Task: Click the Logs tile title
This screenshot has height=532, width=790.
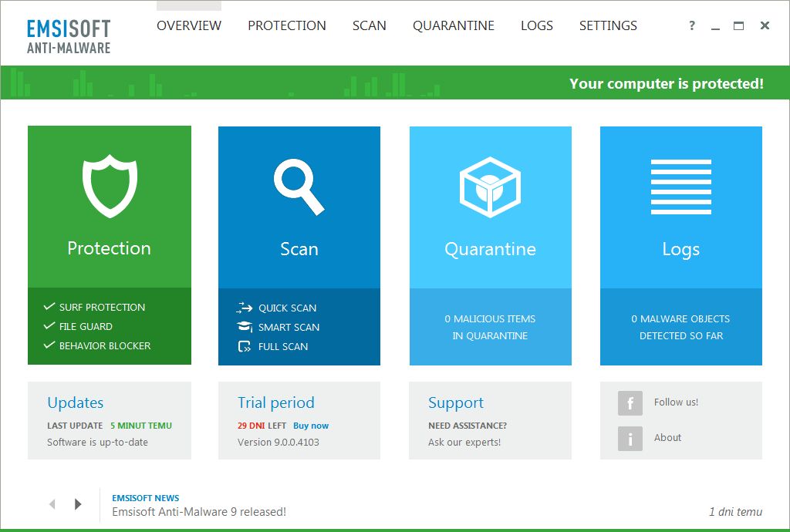Action: [680, 249]
